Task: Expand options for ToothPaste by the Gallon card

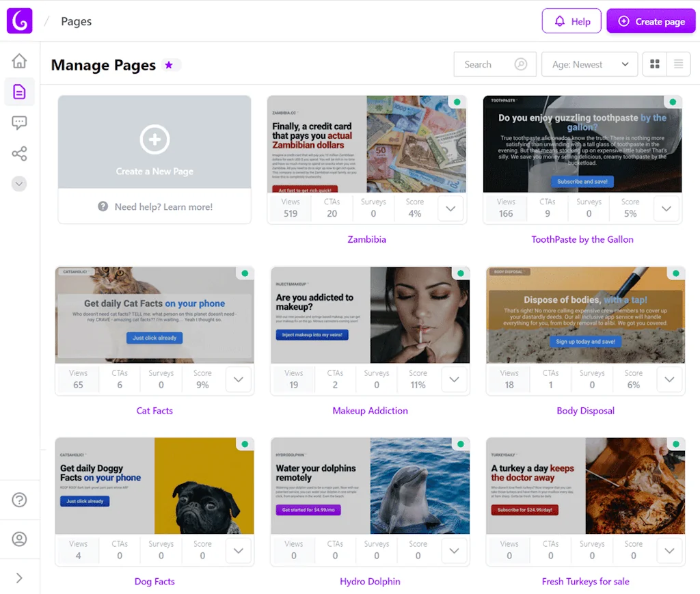Action: [x=666, y=208]
